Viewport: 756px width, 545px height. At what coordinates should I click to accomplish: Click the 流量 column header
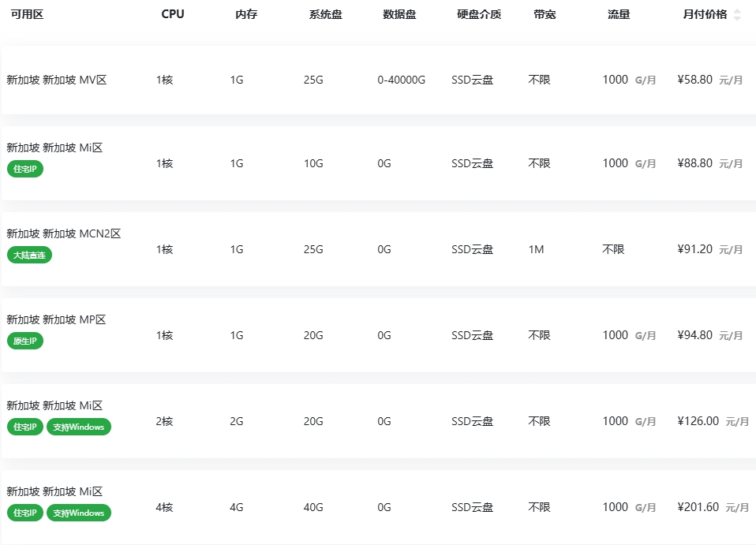point(619,15)
